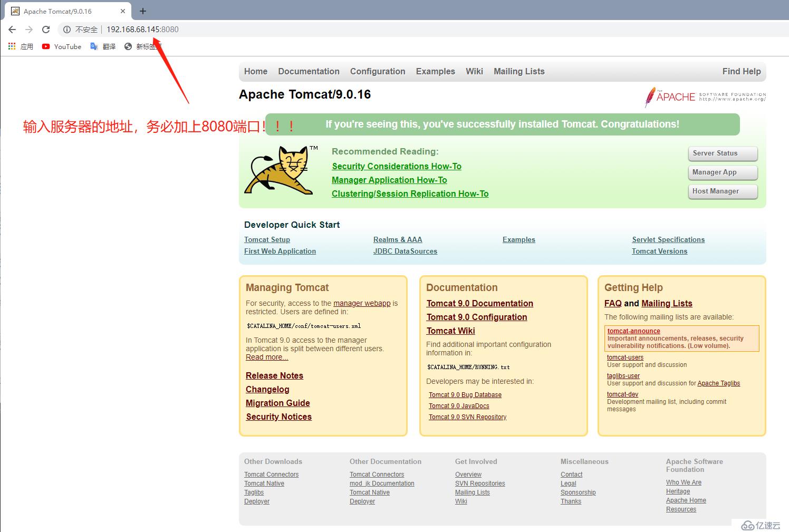The height and width of the screenshot is (532, 789).
Task: Open the tomcat-dev mailing list
Action: point(622,394)
